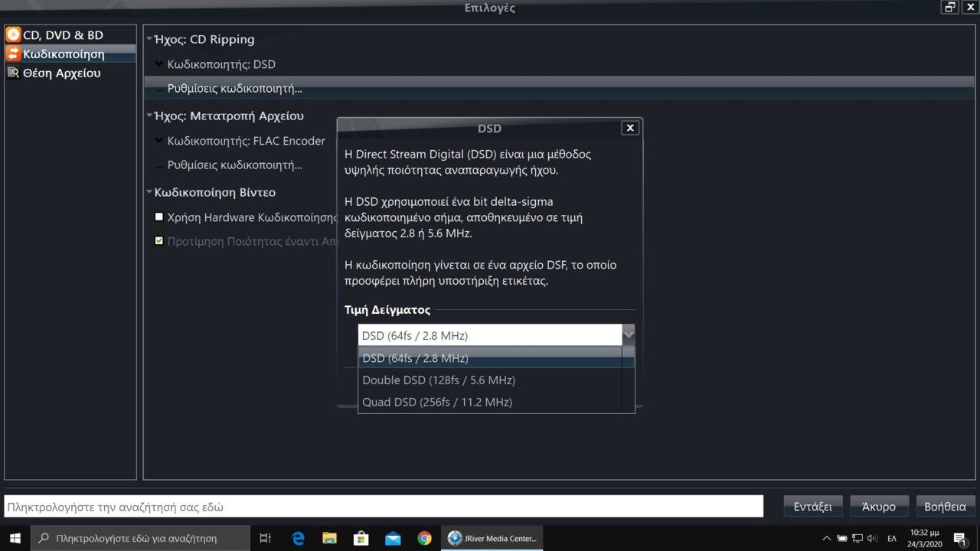
Task: Collapse the Κωδικοποίηση Βίντεο section
Action: click(150, 192)
